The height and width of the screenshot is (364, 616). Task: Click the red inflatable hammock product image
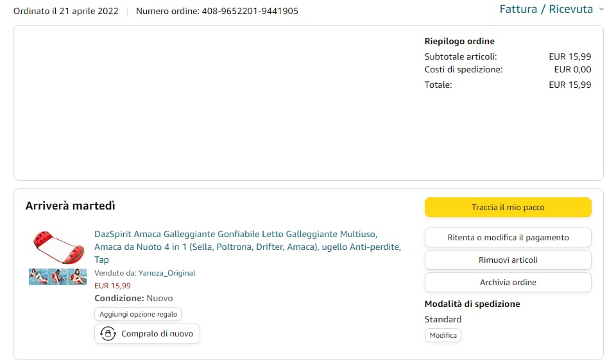tap(57, 247)
